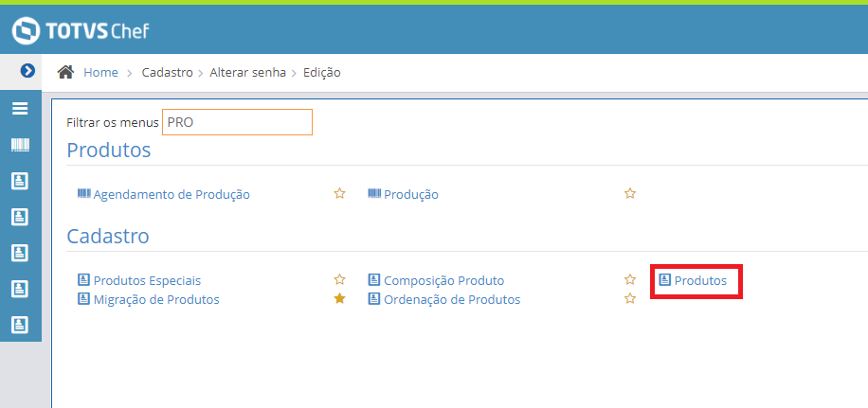Favorite Composição Produto with star

coord(630,280)
